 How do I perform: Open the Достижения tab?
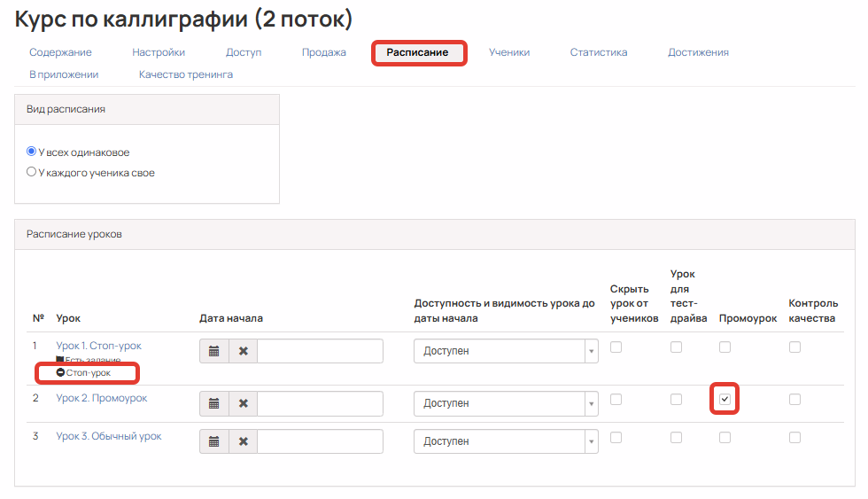tap(698, 52)
